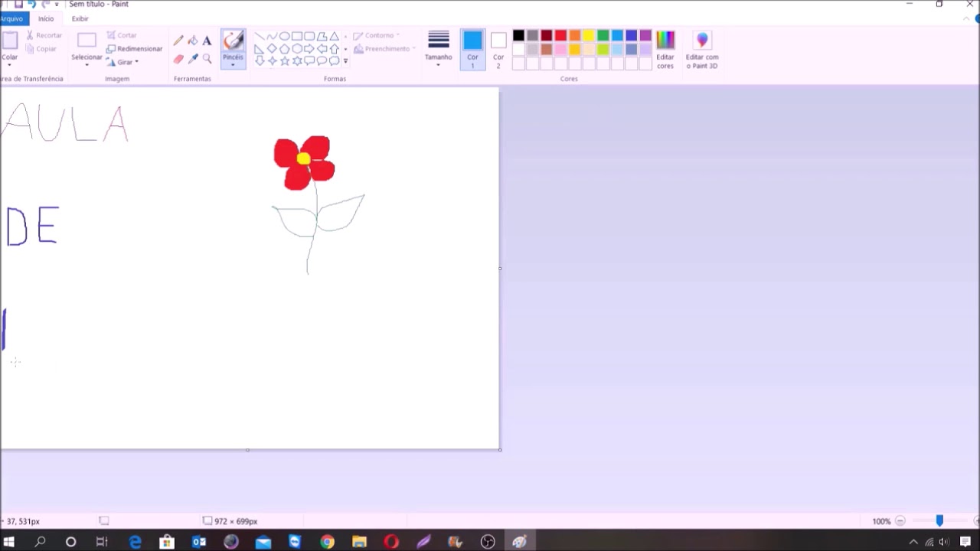
Task: Switch to the Exibir tab
Action: click(x=80, y=18)
